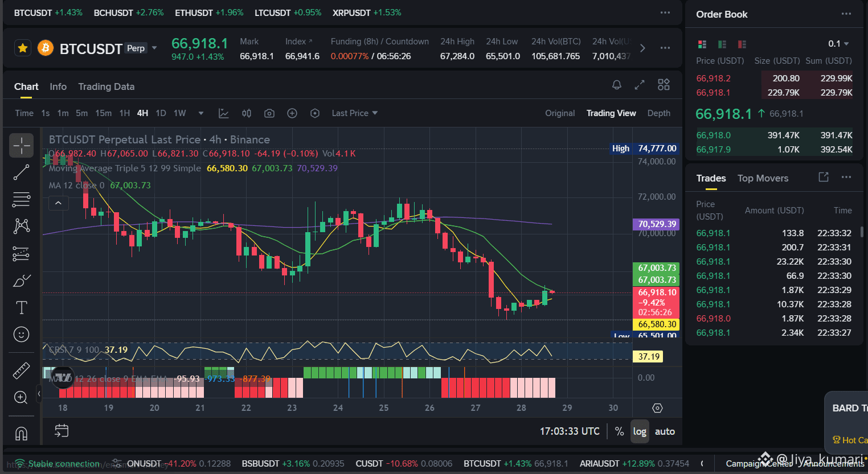Image resolution: width=868 pixels, height=474 pixels.
Task: Open ticker header more options dots
Action: (665, 48)
